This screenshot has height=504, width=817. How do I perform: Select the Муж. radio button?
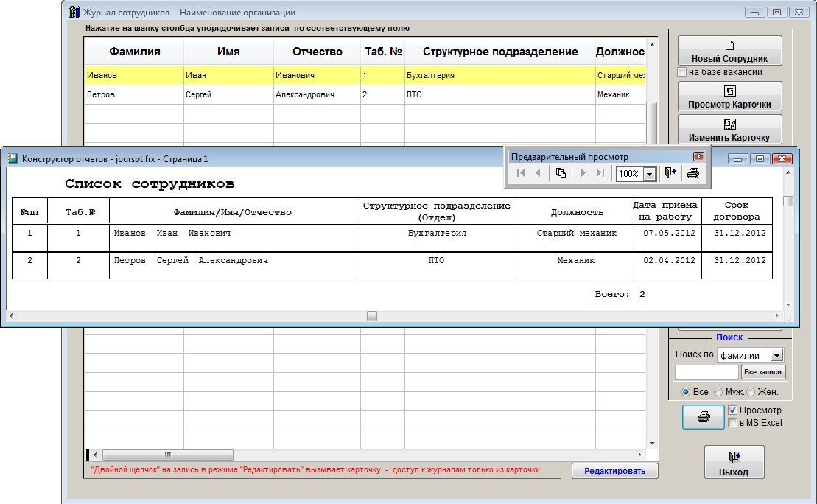(x=718, y=392)
